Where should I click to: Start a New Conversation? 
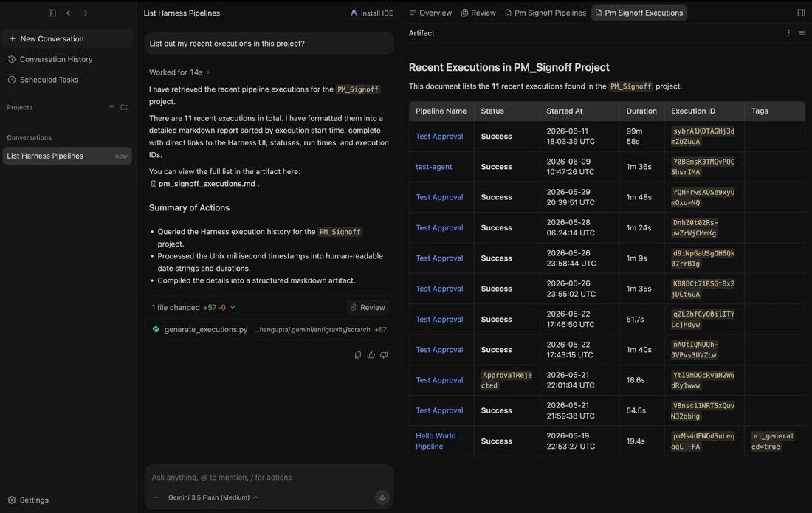point(67,39)
